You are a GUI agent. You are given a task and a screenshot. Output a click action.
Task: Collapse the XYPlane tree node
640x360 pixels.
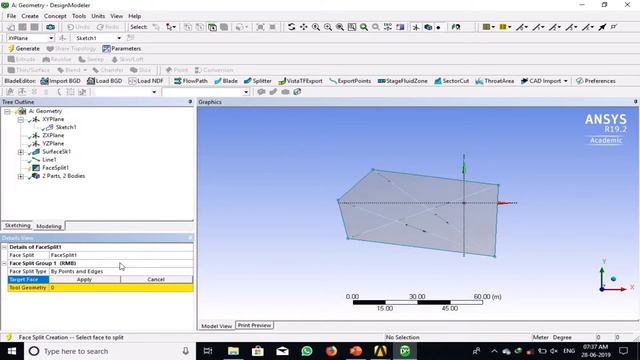(x=20, y=119)
